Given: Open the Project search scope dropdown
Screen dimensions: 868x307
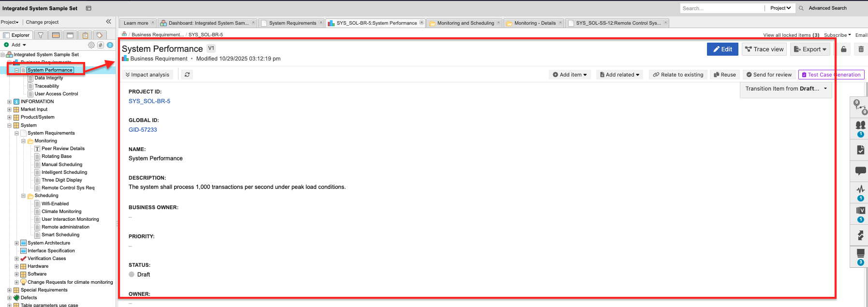Looking at the screenshot, I should pos(780,8).
